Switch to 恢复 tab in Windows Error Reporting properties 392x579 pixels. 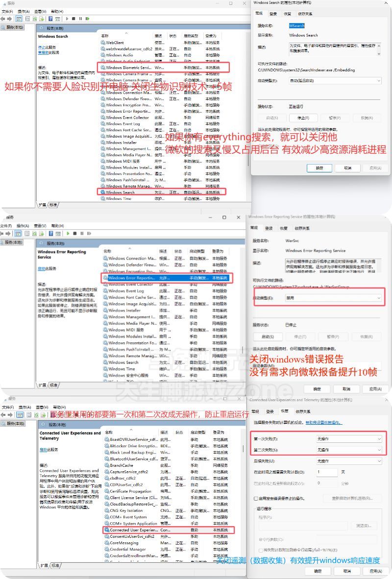click(283, 228)
